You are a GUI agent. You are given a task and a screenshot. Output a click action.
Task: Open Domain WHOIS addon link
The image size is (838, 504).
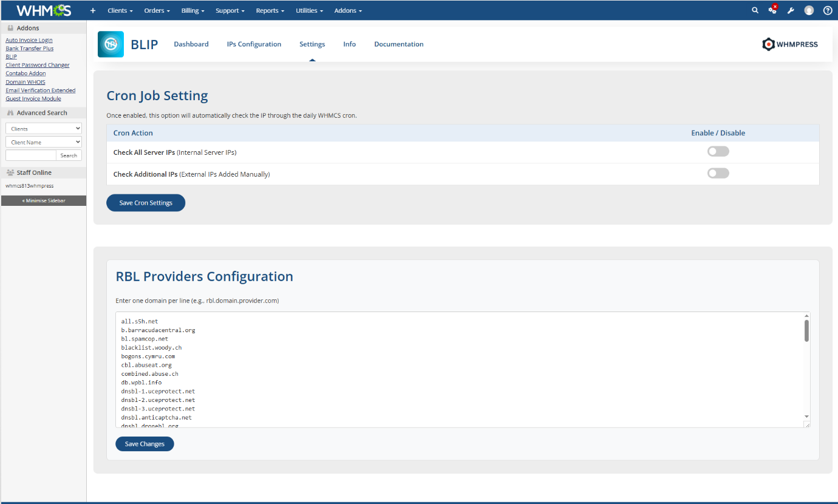coord(26,82)
